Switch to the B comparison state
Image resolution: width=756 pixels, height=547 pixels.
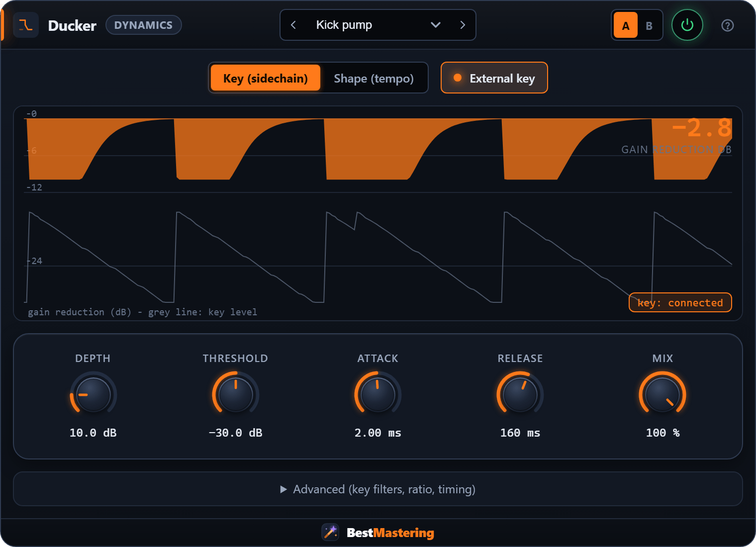coord(649,26)
